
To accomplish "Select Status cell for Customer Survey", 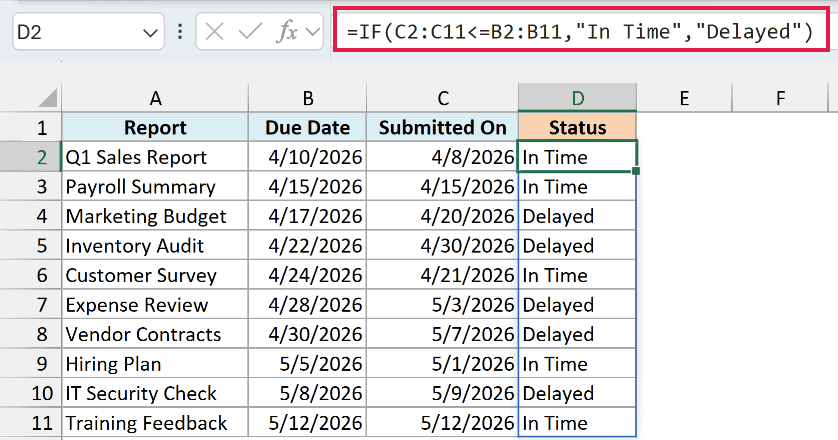I will click(577, 275).
